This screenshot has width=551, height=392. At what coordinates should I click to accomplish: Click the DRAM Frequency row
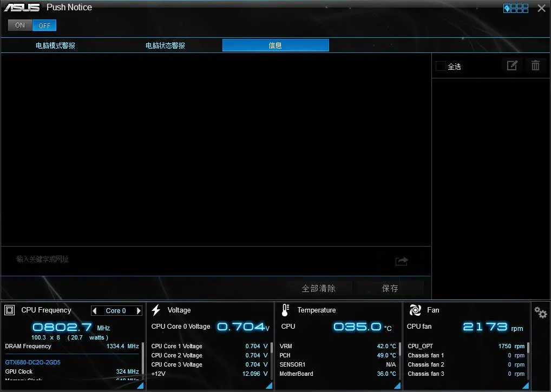tap(72, 347)
